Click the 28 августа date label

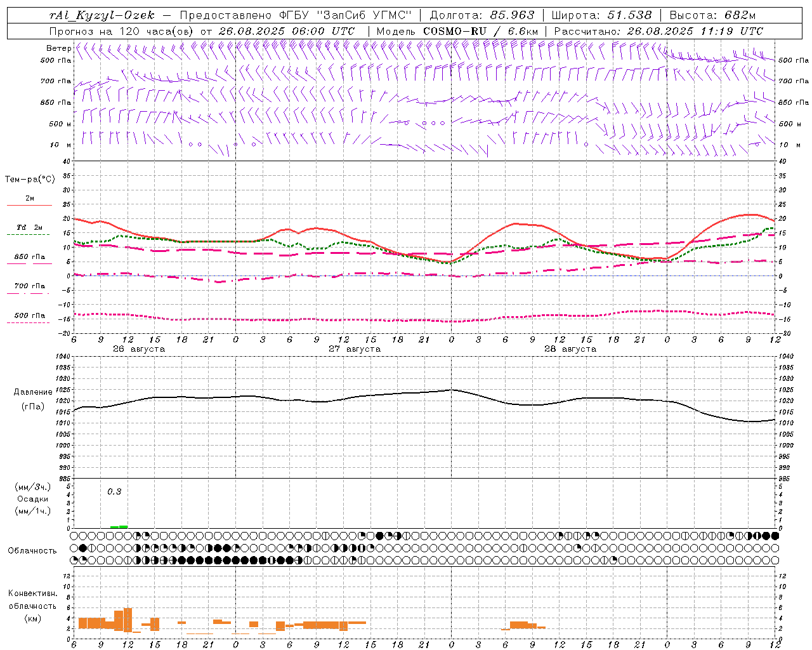coord(570,349)
